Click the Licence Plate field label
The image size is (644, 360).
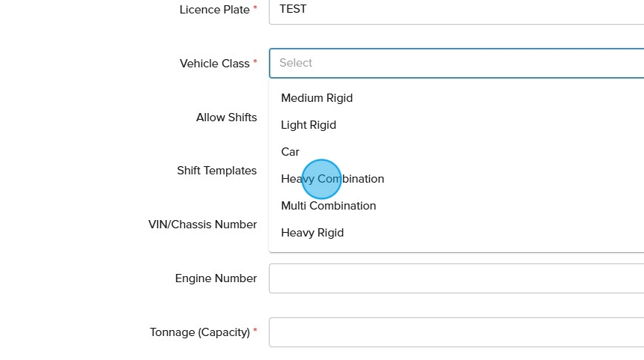click(x=214, y=10)
